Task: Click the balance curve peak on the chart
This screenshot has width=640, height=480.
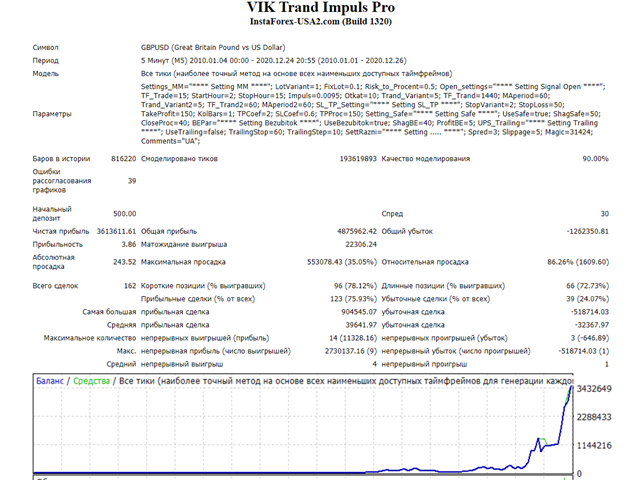Action: pos(571,387)
